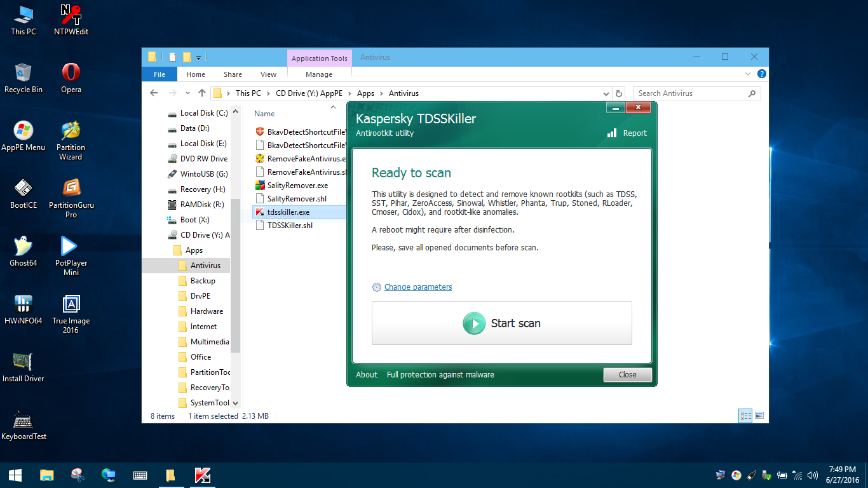
Task: Open the Report bar chart icon
Action: tap(612, 133)
